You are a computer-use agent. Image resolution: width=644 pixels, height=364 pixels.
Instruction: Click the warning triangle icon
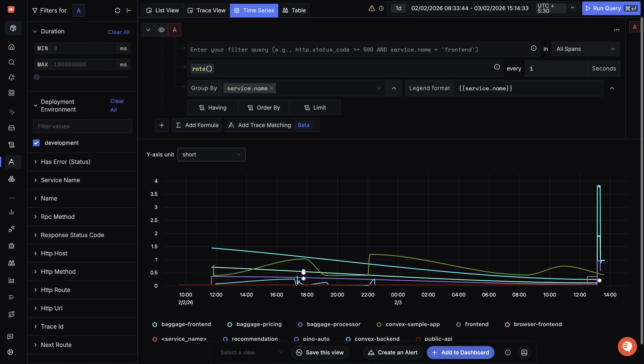(x=372, y=8)
